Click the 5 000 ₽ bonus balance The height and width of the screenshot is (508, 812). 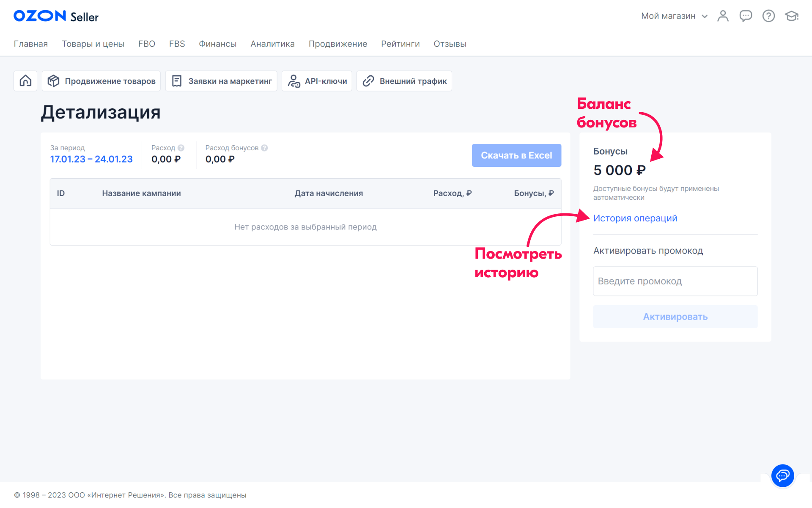coord(620,170)
